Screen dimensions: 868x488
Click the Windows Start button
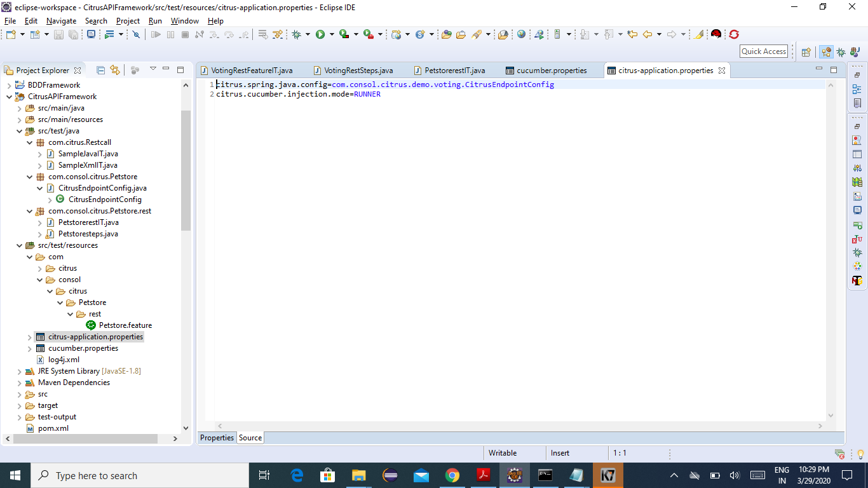coord(15,475)
